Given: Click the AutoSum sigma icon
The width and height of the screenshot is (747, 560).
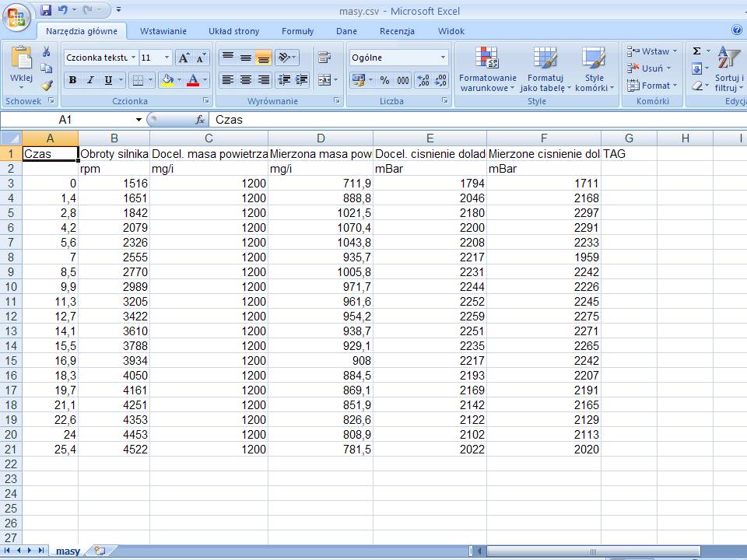Looking at the screenshot, I should pyautogui.click(x=697, y=51).
